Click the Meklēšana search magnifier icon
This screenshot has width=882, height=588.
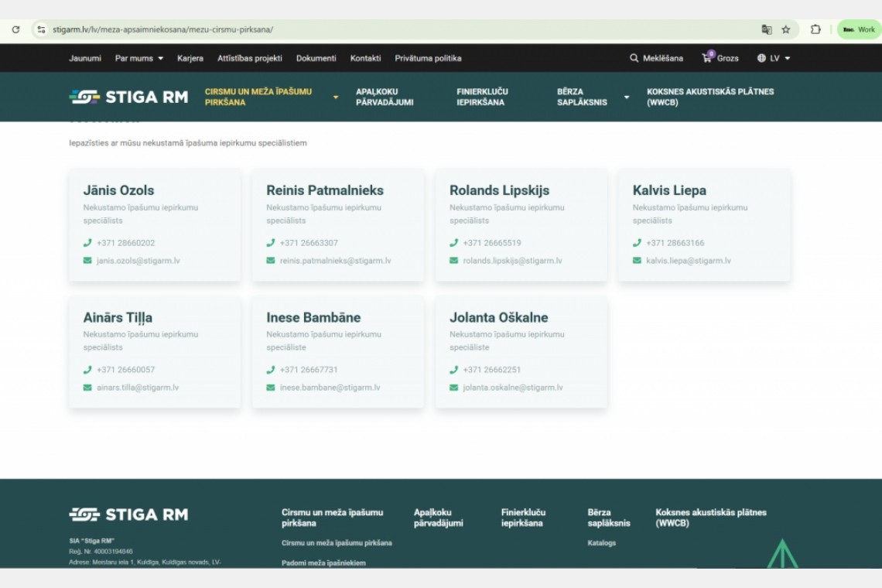634,58
